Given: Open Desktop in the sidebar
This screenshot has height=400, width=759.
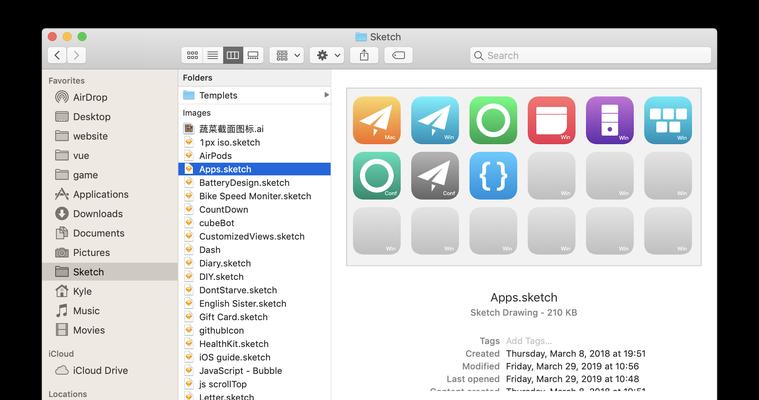Looking at the screenshot, I should 110,117.
